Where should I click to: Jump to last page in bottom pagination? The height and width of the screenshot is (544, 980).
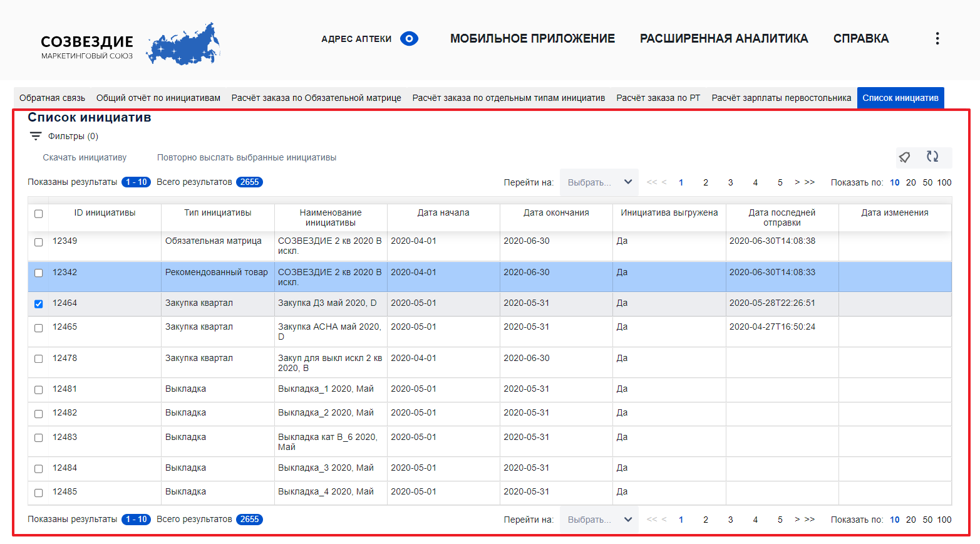(x=810, y=520)
